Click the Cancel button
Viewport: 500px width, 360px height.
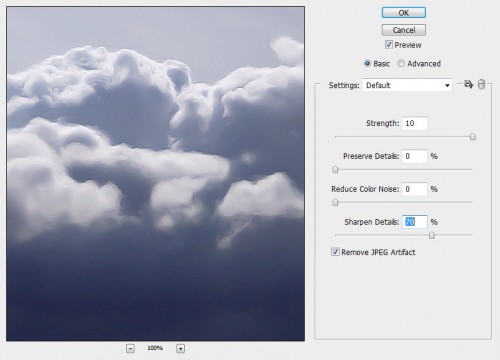click(404, 30)
